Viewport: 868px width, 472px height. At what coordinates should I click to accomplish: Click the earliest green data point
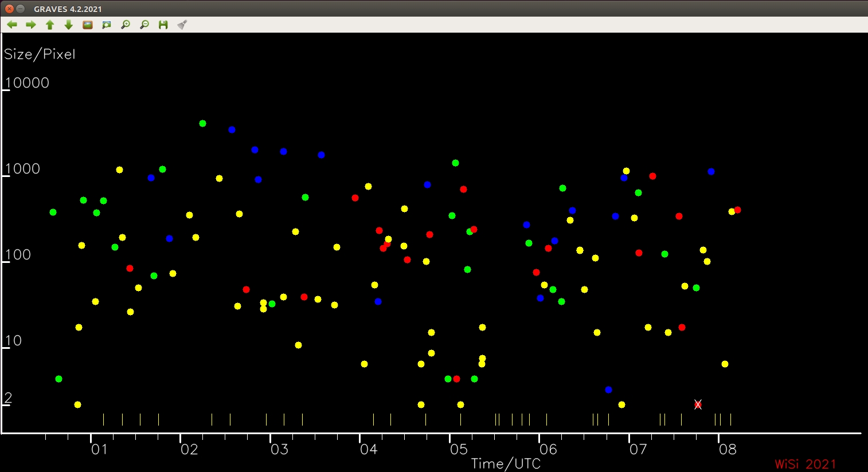click(x=53, y=212)
